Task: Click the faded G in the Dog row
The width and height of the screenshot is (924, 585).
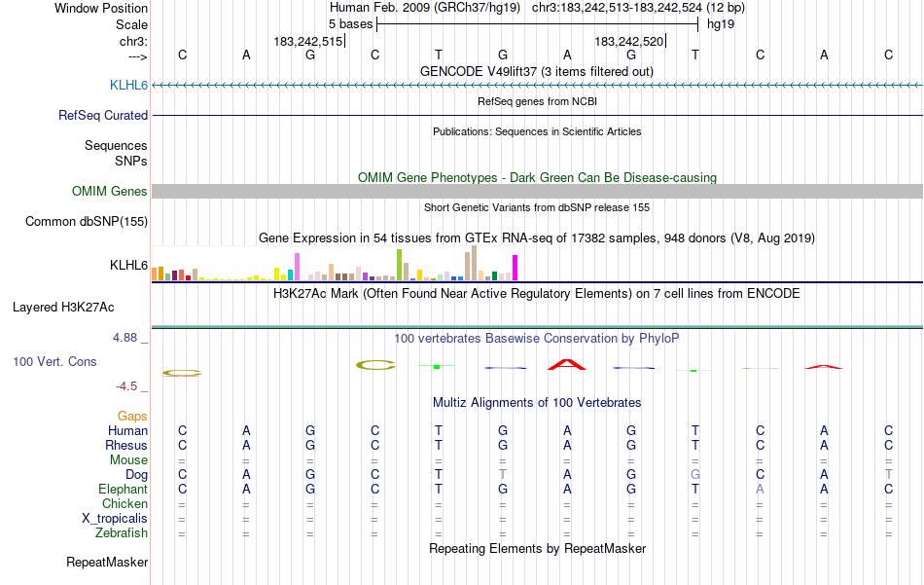Action: 695,474
